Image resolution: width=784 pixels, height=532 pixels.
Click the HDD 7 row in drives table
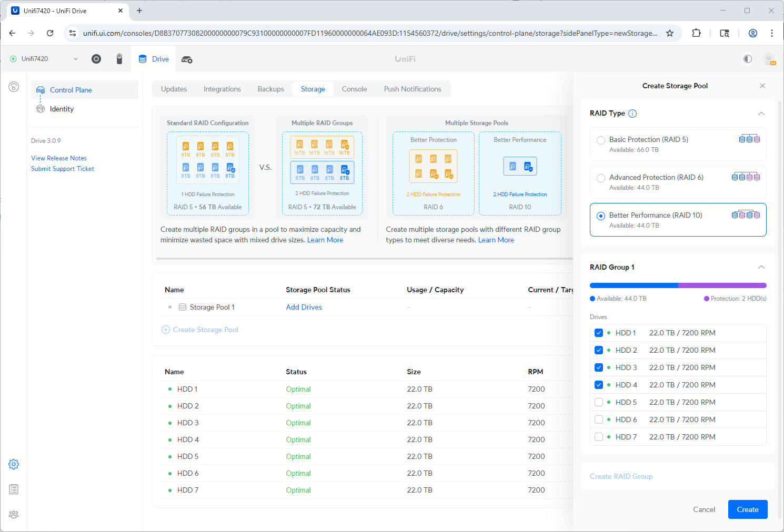pyautogui.click(x=367, y=490)
